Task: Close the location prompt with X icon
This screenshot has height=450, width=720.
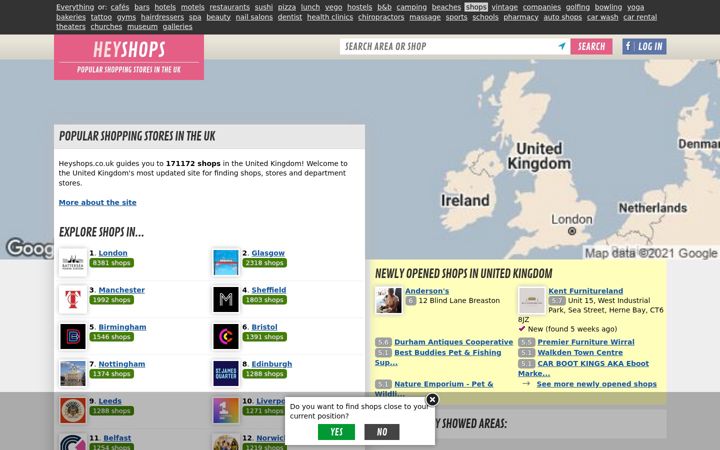Action: 432,399
